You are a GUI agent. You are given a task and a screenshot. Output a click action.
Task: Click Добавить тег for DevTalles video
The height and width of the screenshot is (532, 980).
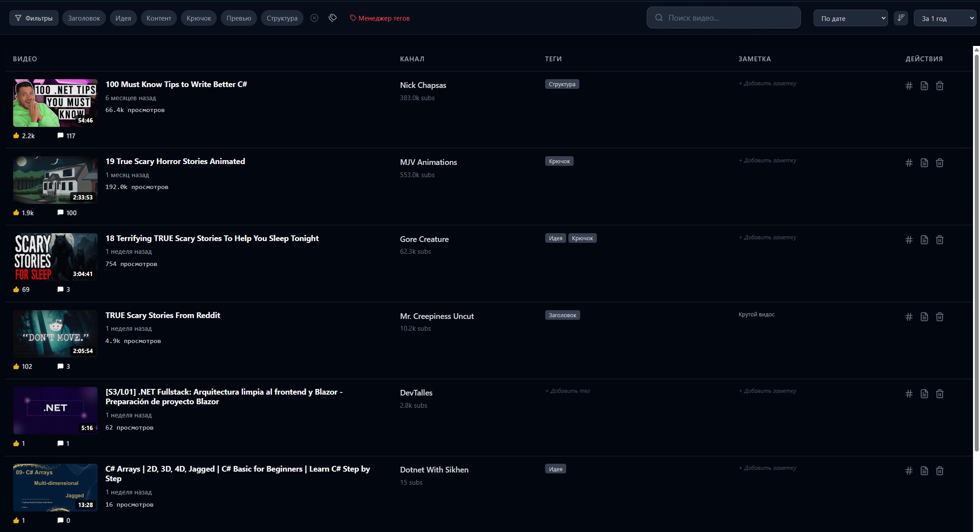[568, 391]
